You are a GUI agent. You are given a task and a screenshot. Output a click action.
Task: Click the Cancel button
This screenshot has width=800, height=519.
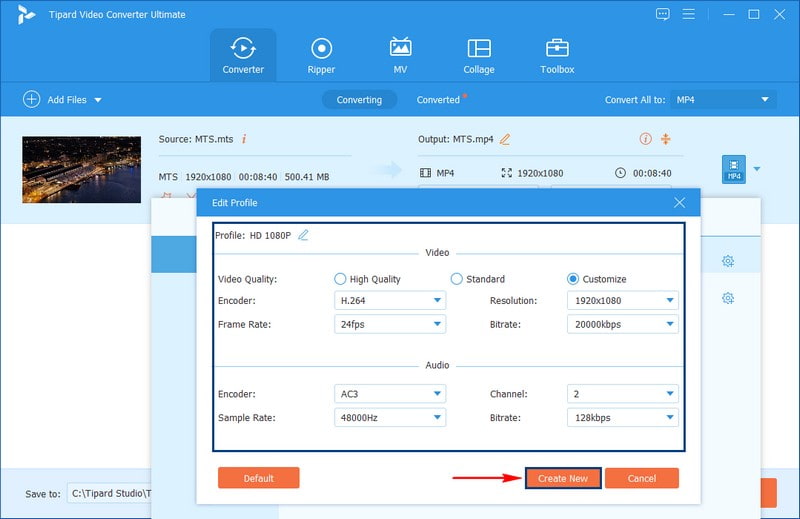[x=642, y=478]
